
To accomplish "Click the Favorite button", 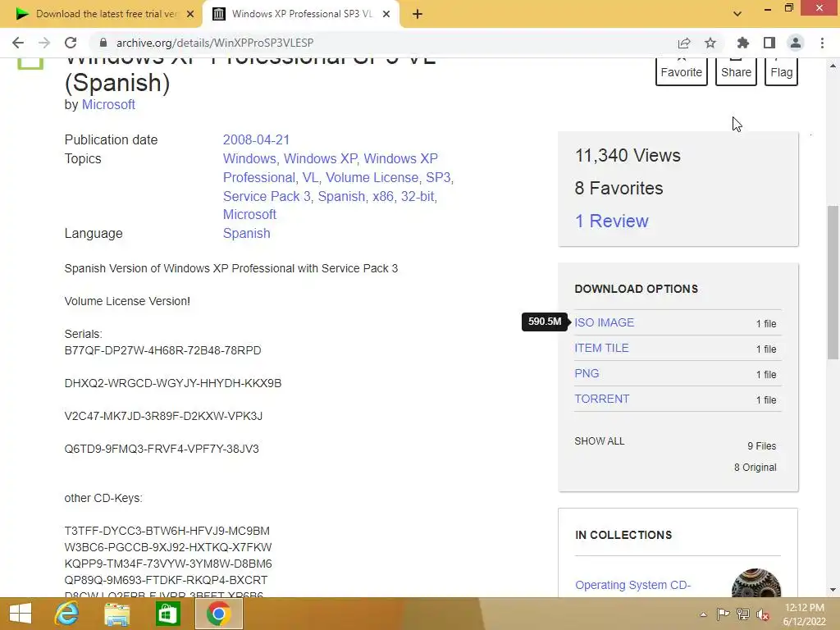I will point(682,72).
